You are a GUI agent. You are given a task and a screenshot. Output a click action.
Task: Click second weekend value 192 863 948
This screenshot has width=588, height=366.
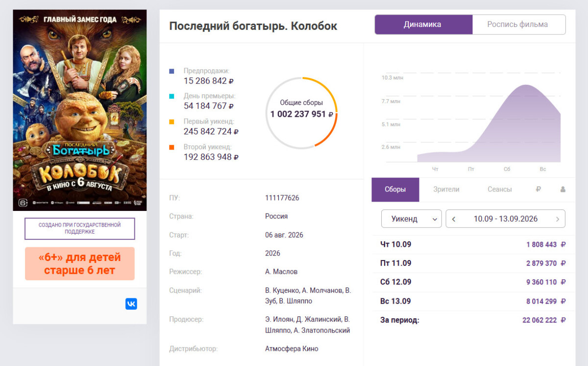211,157
